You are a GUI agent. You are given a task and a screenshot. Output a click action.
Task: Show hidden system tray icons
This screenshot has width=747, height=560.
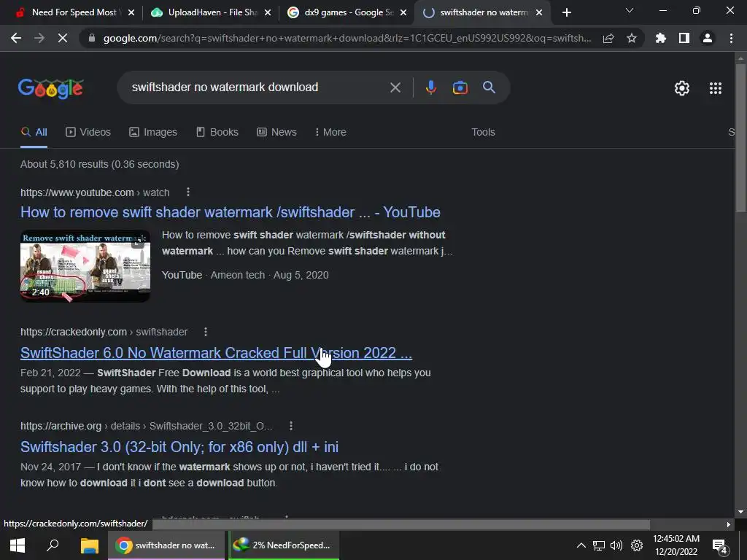point(581,545)
